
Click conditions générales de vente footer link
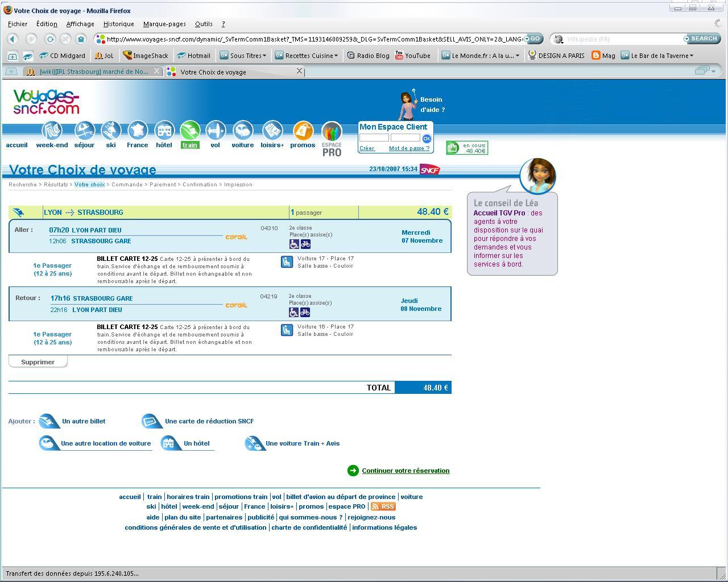[x=196, y=527]
